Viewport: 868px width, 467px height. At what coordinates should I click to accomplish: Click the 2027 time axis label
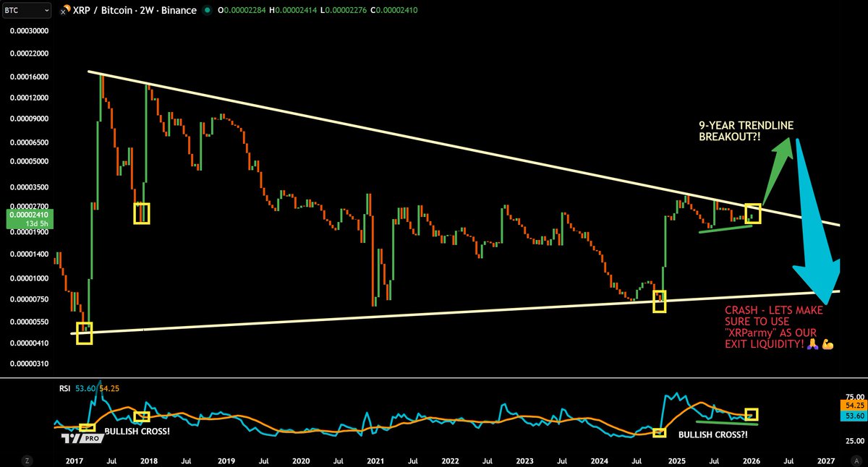(x=825, y=460)
